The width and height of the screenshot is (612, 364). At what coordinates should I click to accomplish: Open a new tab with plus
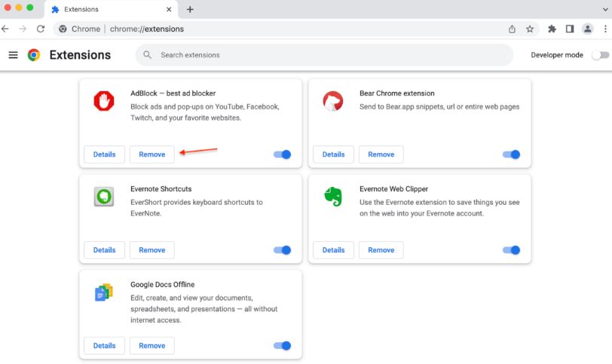(190, 9)
